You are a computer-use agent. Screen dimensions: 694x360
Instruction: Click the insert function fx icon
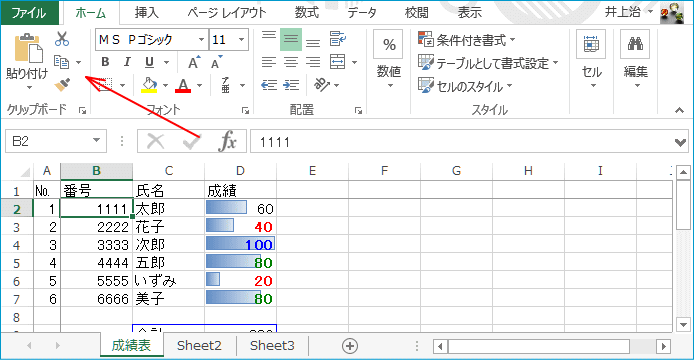[227, 141]
